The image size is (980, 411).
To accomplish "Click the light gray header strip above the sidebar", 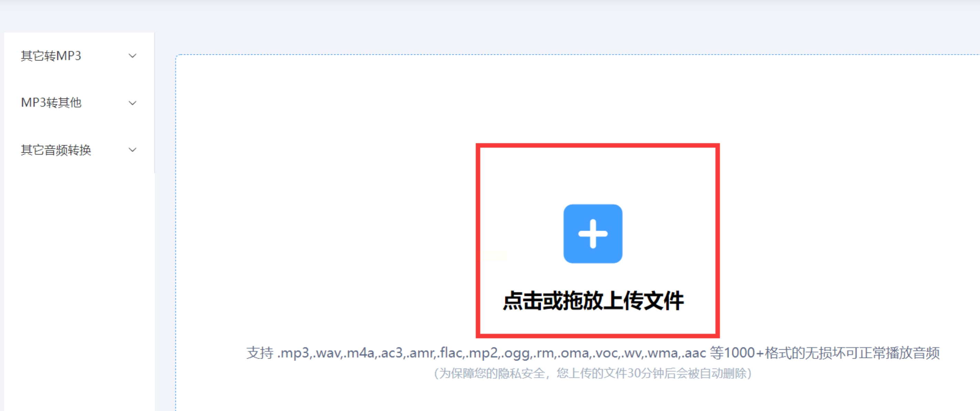I will tap(490, 15).
